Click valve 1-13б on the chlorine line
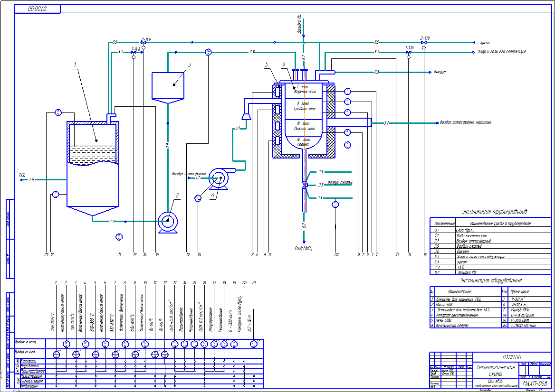Viewport: 555px width, 392px height. [409, 52]
